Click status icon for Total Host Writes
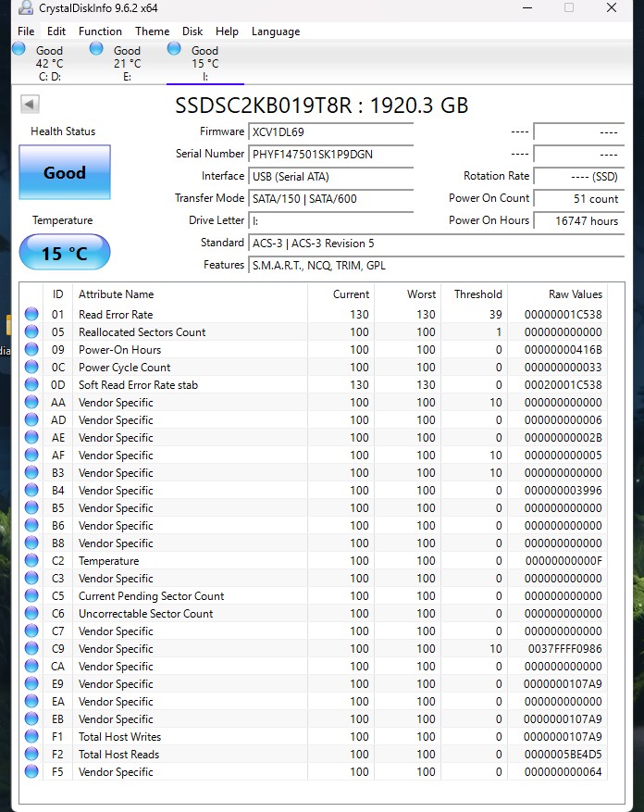 coord(31,736)
